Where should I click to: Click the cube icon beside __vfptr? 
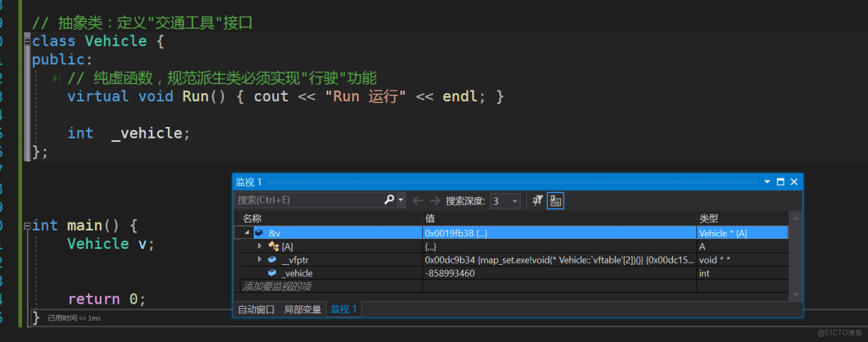[272, 259]
